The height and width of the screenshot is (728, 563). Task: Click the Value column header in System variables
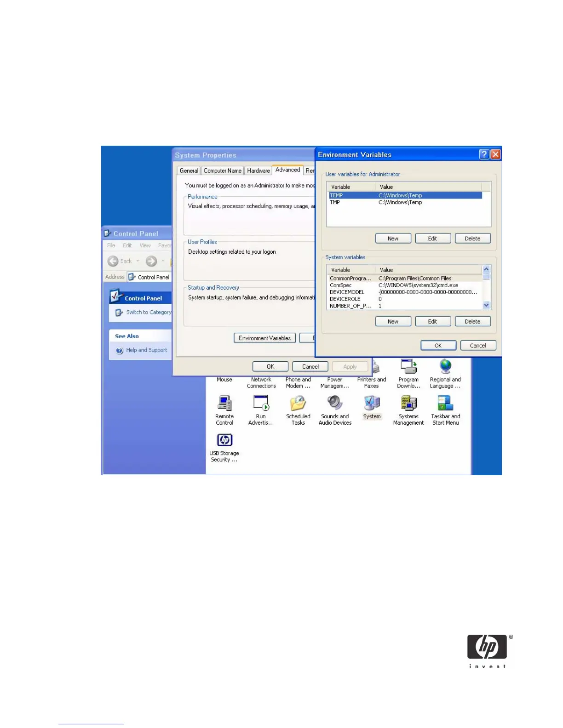click(x=428, y=270)
